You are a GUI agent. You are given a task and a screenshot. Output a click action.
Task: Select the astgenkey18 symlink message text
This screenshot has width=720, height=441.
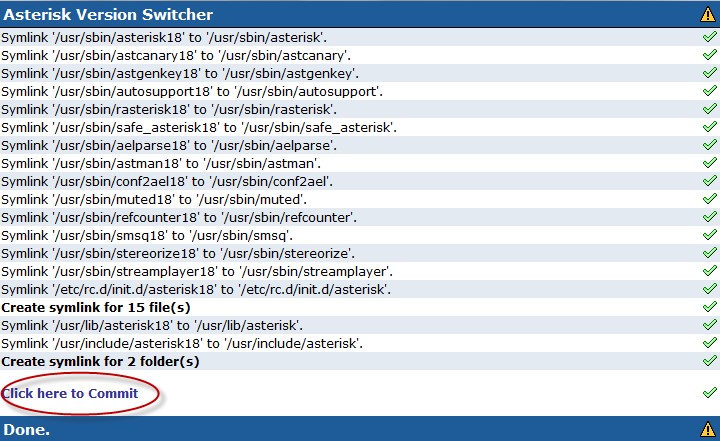pos(180,74)
